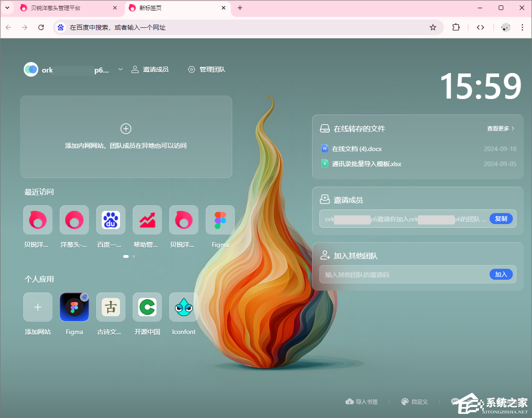Click the 复制 invite button
The width and height of the screenshot is (532, 418).
tap(501, 219)
